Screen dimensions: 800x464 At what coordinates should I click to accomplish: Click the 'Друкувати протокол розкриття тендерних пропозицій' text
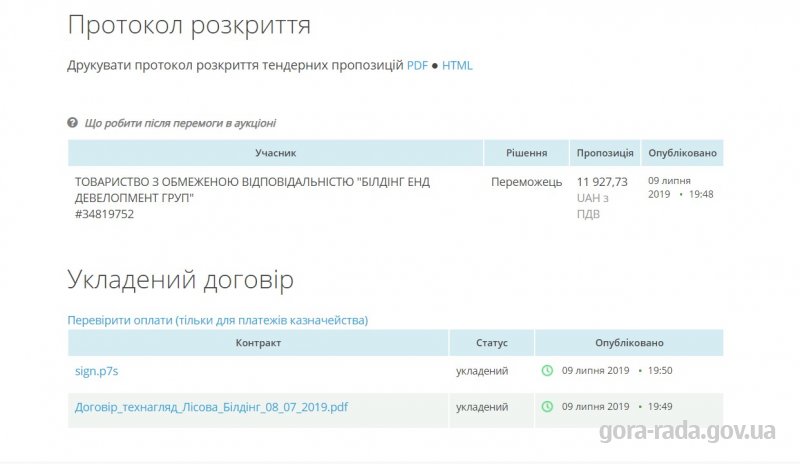[x=235, y=65]
